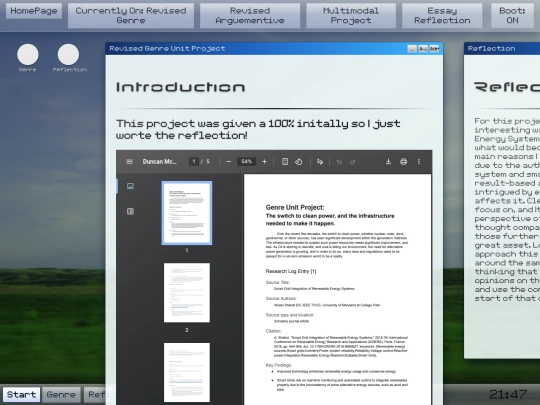The image size is (540, 405).
Task: Go to HomePage in the top navigation
Action: pos(34,11)
